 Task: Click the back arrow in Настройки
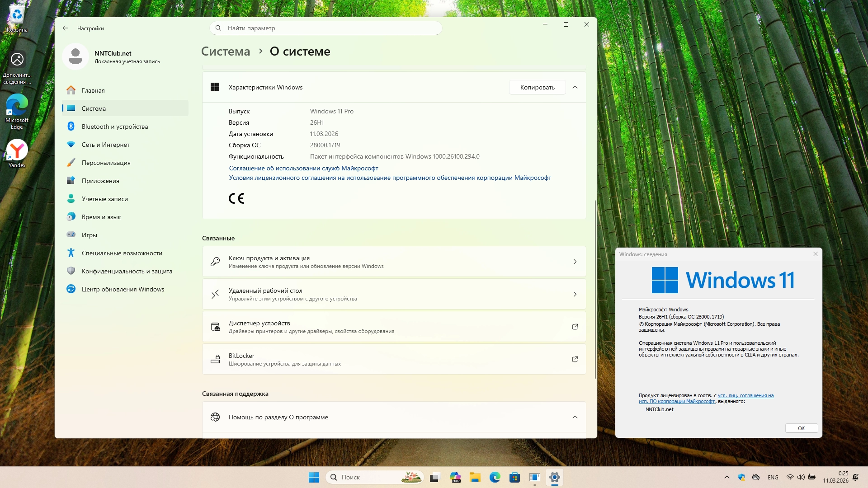coord(66,28)
